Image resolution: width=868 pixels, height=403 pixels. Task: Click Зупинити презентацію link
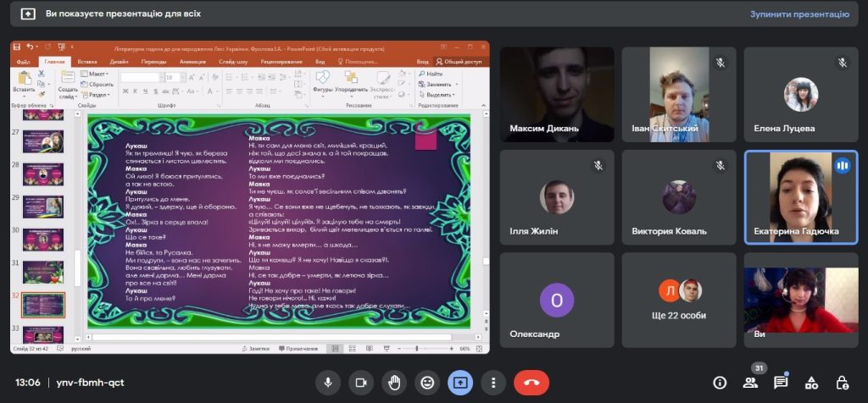pos(798,14)
